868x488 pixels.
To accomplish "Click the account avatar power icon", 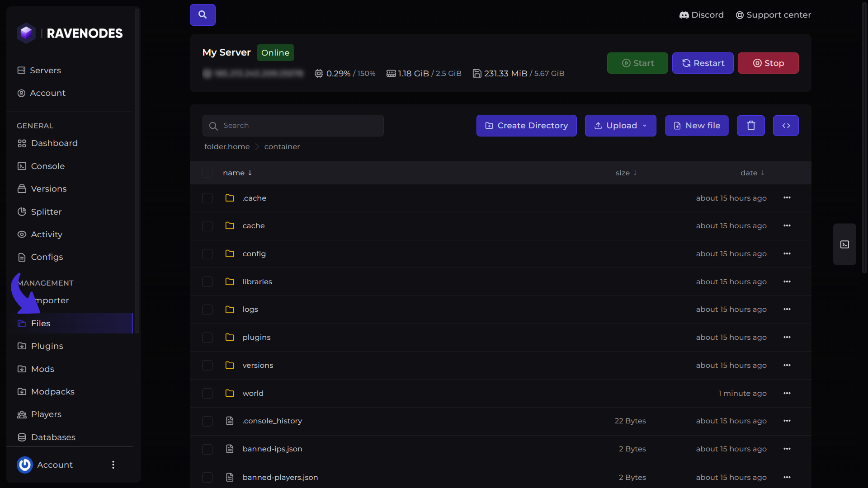I will pyautogui.click(x=25, y=465).
